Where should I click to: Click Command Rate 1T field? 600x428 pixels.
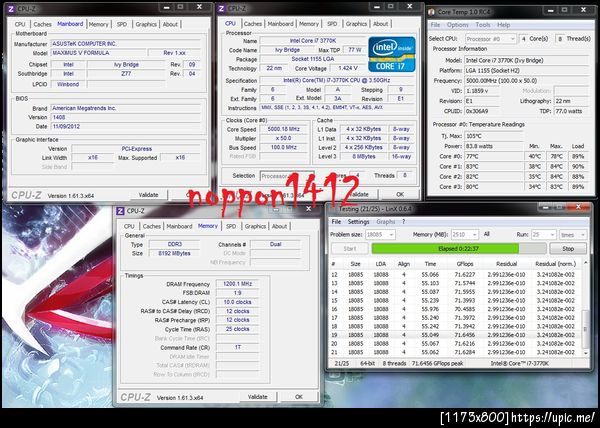[237, 348]
